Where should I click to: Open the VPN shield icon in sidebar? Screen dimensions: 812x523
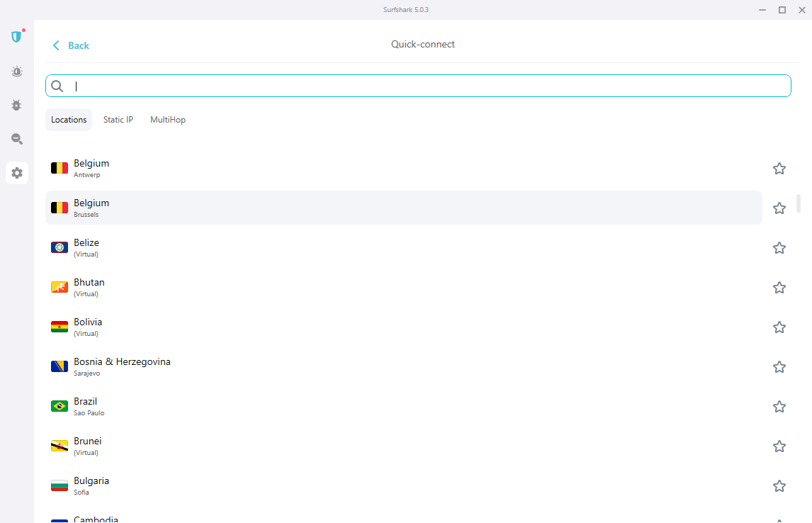tap(17, 37)
